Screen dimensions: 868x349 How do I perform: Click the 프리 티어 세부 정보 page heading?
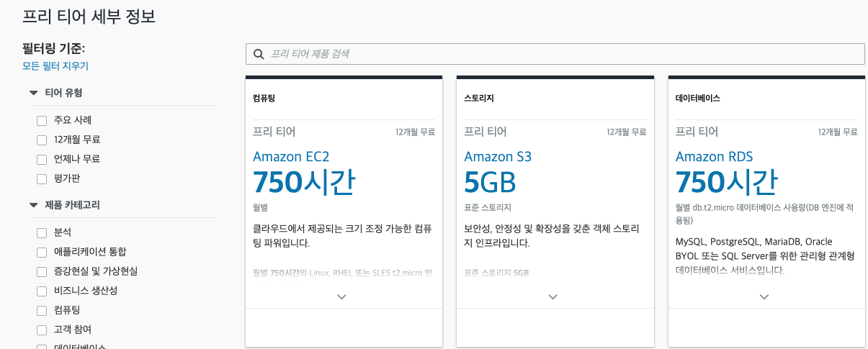click(x=89, y=17)
